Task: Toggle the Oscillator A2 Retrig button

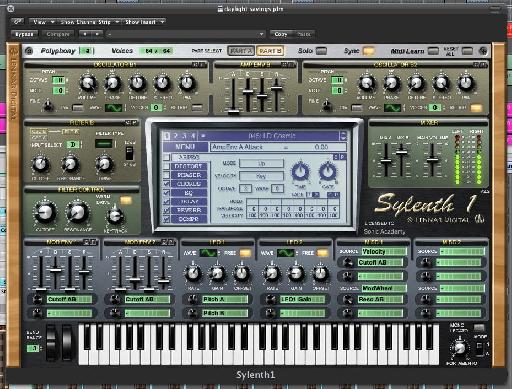Action: tap(476, 108)
